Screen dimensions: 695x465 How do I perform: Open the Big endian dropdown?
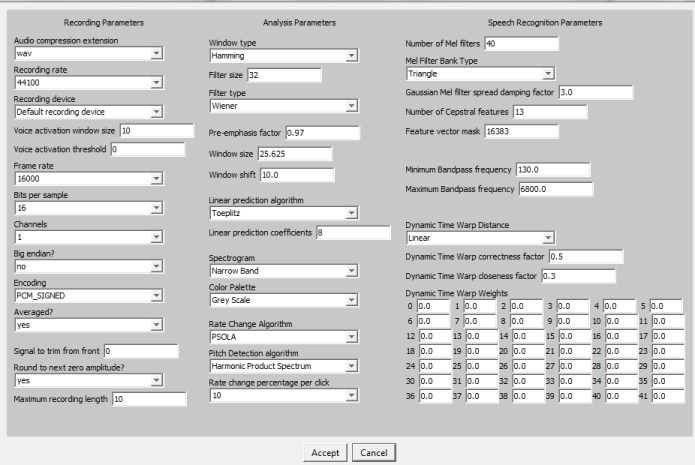coord(88,267)
